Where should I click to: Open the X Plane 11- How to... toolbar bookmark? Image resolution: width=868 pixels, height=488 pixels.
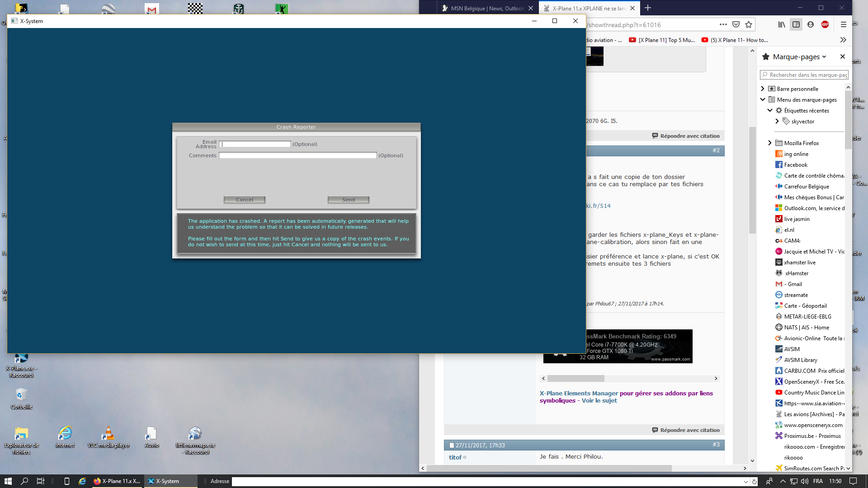click(x=735, y=40)
